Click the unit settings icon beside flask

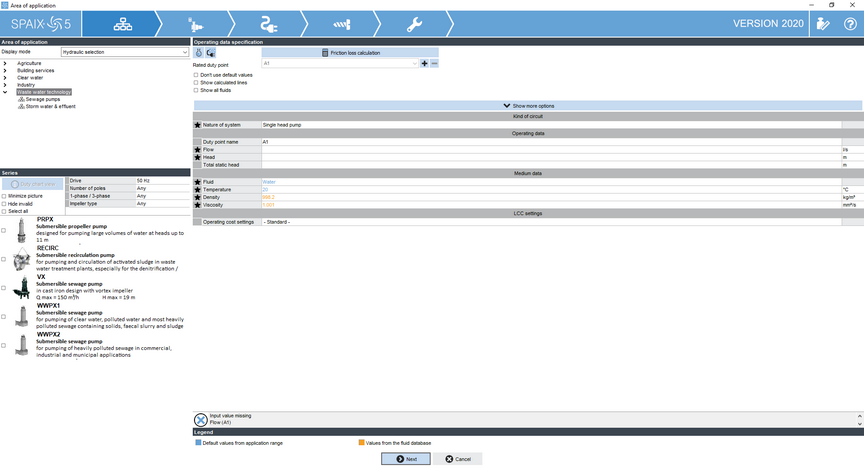click(x=210, y=53)
